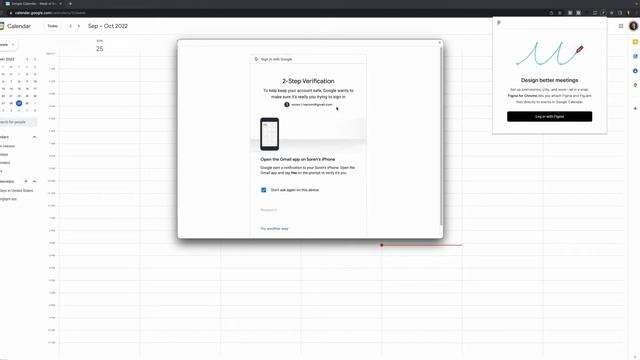The height and width of the screenshot is (360, 640).
Task: Click the Figma extension icon in Chrome toolbar
Action: [x=603, y=13]
